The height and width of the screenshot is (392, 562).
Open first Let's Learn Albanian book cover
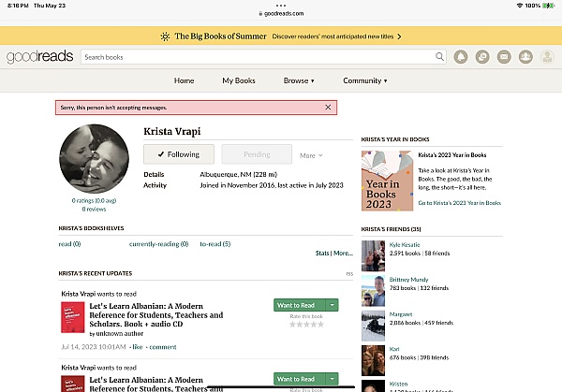[73, 317]
